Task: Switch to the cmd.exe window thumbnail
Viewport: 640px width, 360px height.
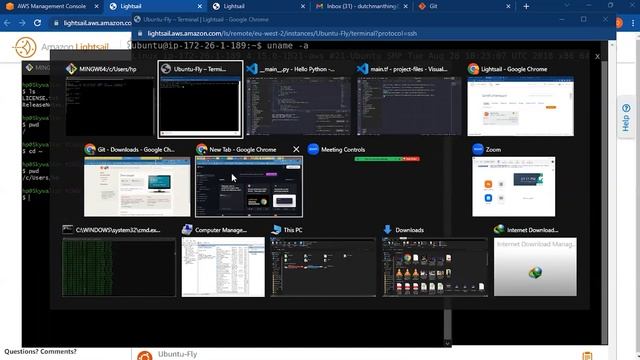Action: pos(119,267)
